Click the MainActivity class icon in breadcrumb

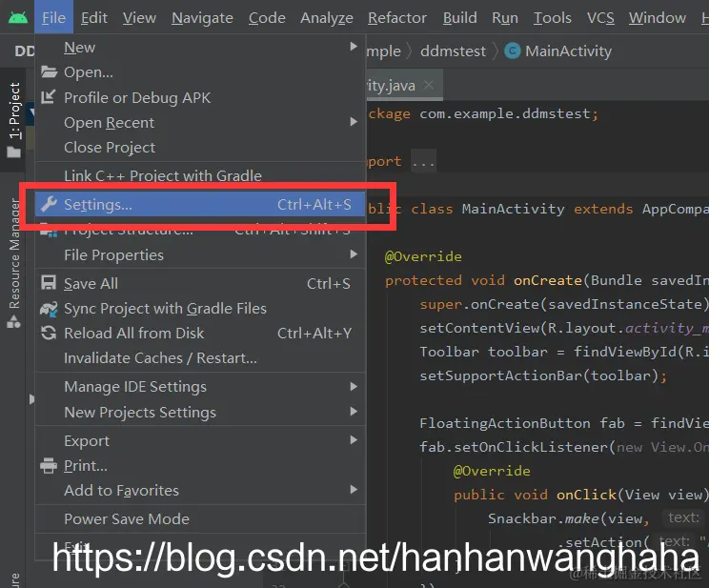coord(513,51)
